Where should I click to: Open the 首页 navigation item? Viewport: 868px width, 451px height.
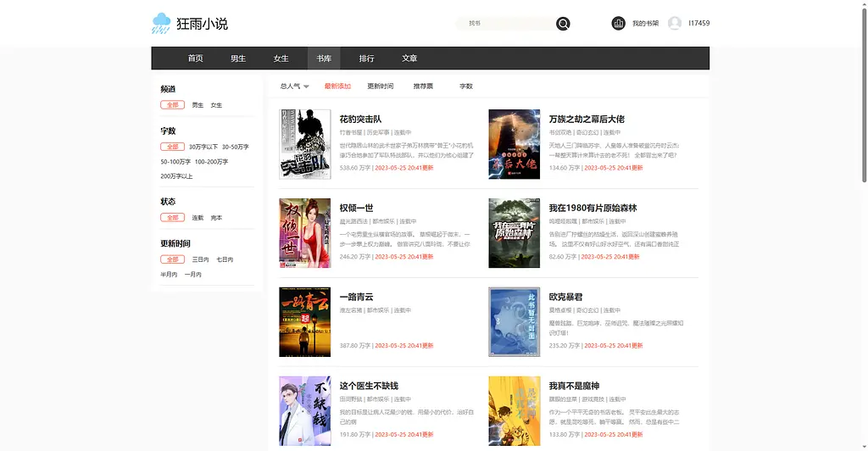click(195, 58)
